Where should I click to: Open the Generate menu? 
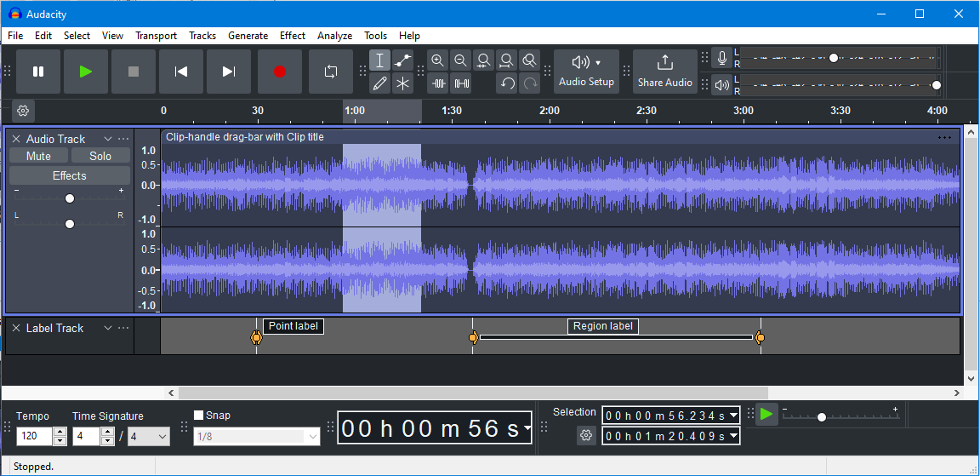[x=248, y=36]
